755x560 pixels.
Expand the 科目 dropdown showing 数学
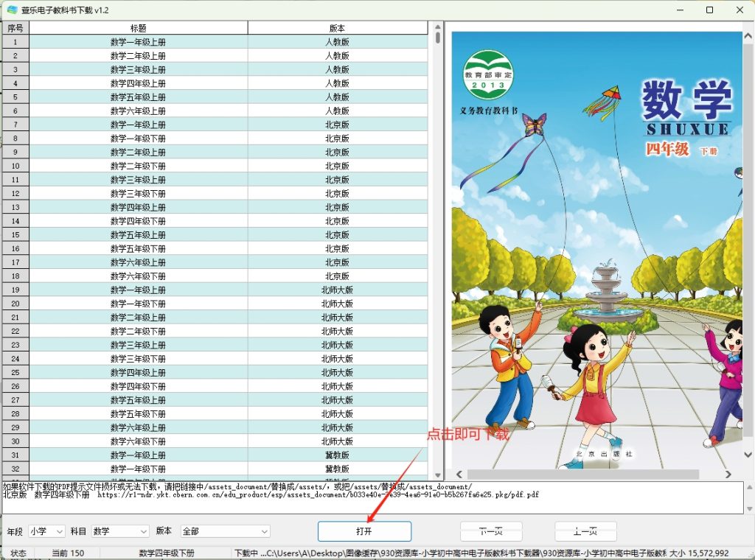pos(120,531)
